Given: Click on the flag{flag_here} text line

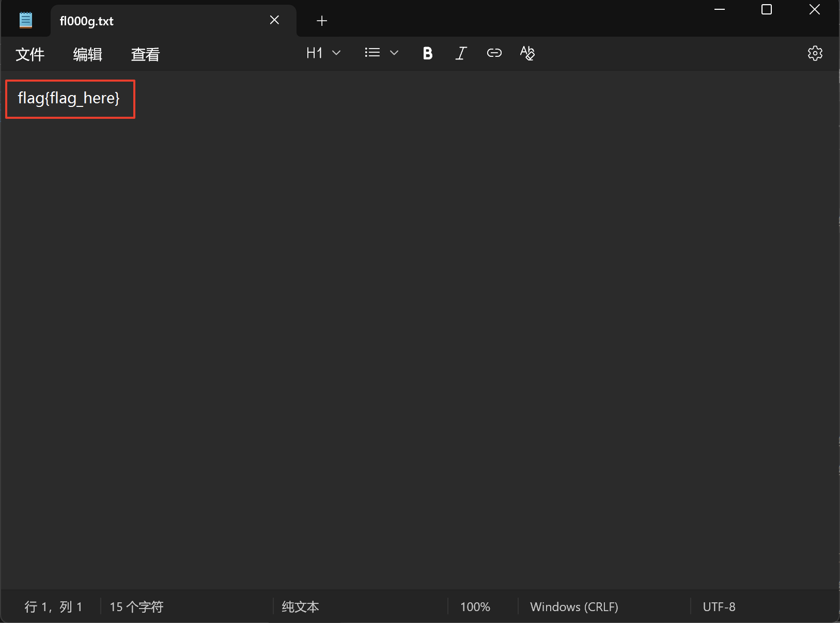Looking at the screenshot, I should pyautogui.click(x=69, y=98).
